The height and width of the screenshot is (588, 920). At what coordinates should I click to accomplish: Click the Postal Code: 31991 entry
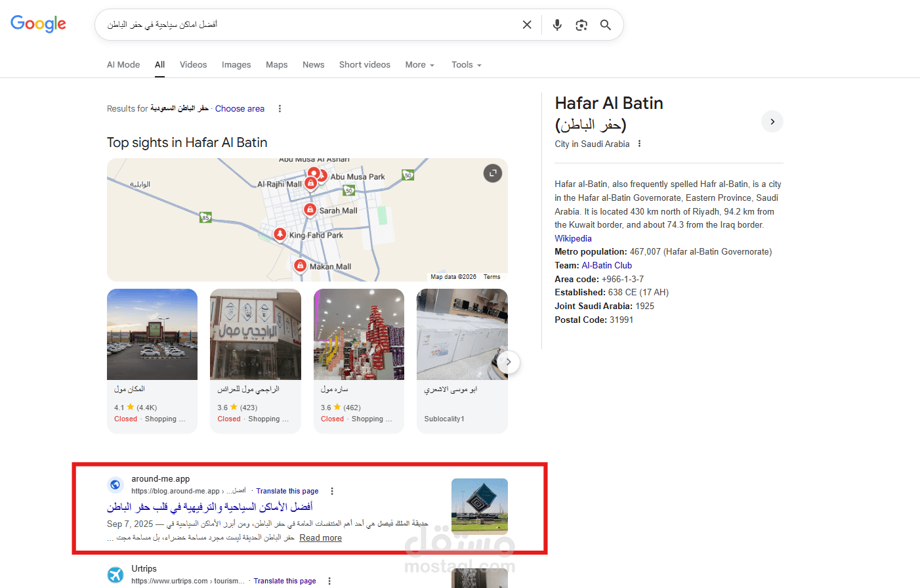[594, 320]
